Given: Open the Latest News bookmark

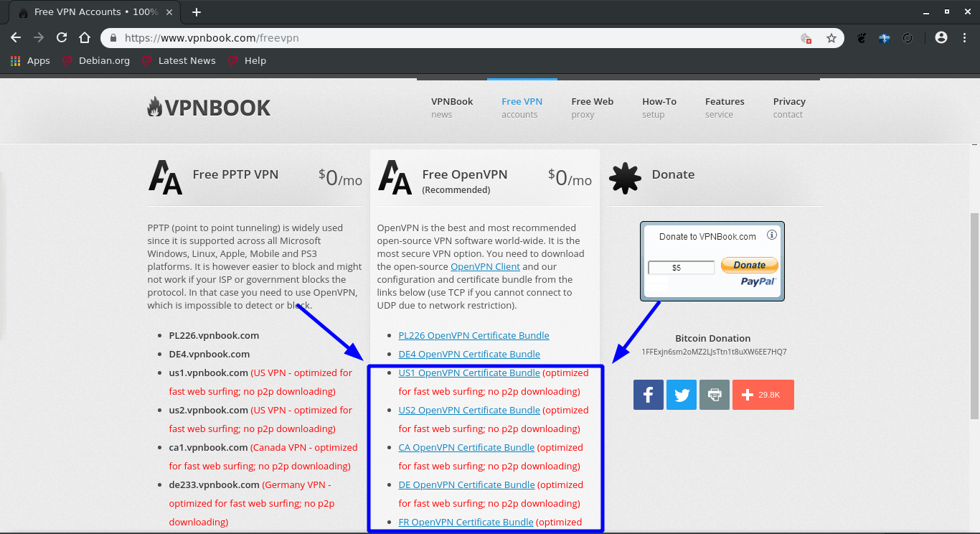Looking at the screenshot, I should tap(179, 61).
